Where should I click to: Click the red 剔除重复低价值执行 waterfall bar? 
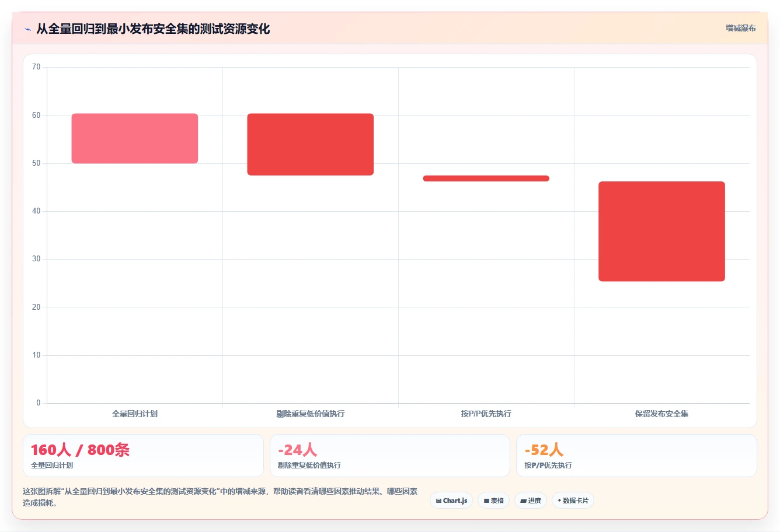pyautogui.click(x=311, y=145)
